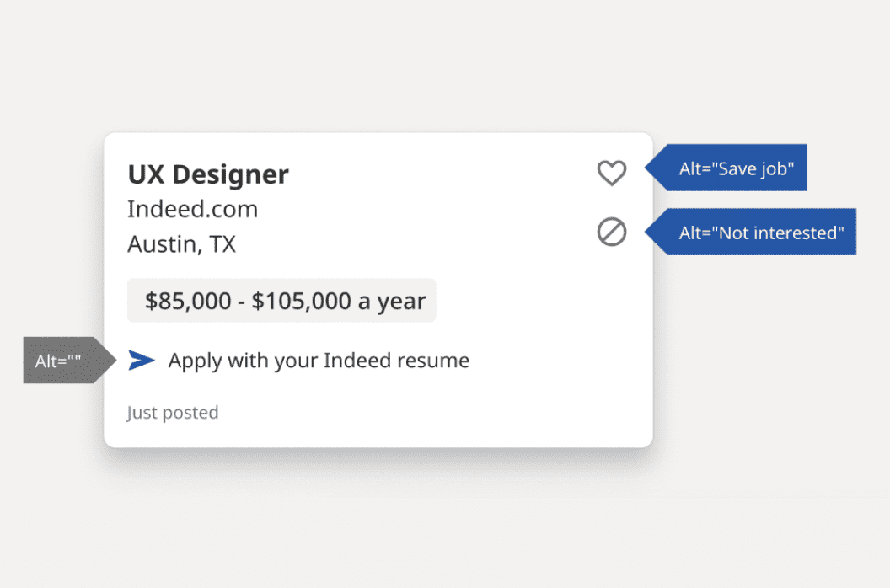The height and width of the screenshot is (588, 890).
Task: Select the Indeed.com company name
Action: click(192, 209)
